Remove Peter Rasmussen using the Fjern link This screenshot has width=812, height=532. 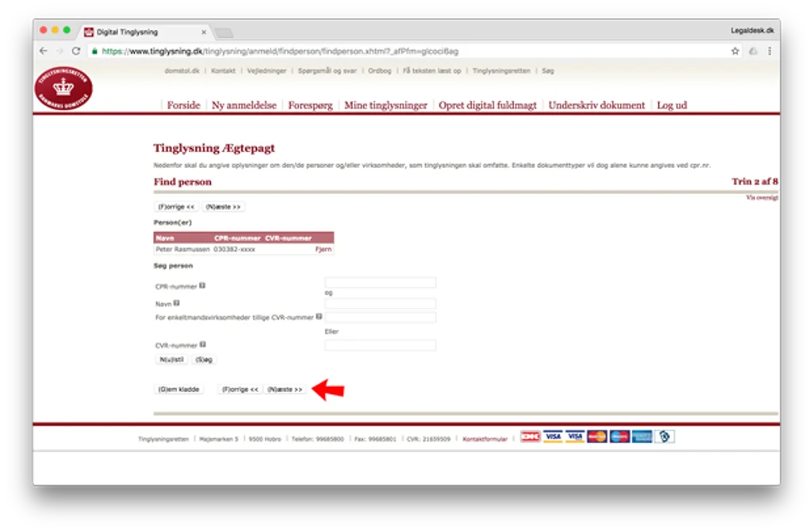point(324,249)
